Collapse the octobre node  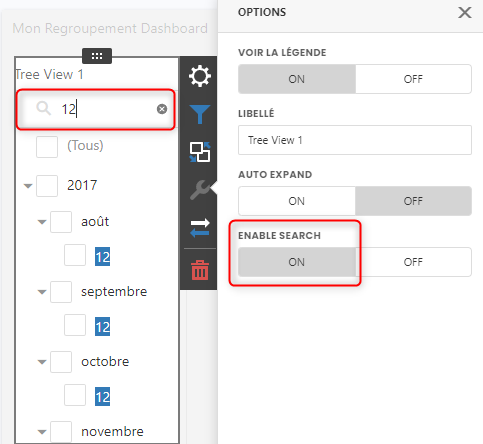pyautogui.click(x=42, y=362)
